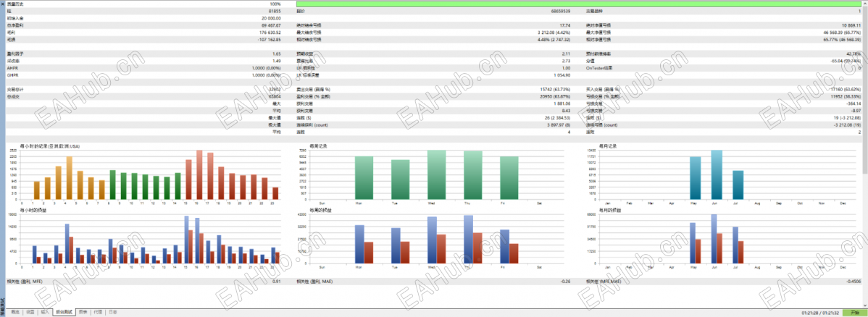Click the Jun bar in the monthly entries chart

[717, 175]
